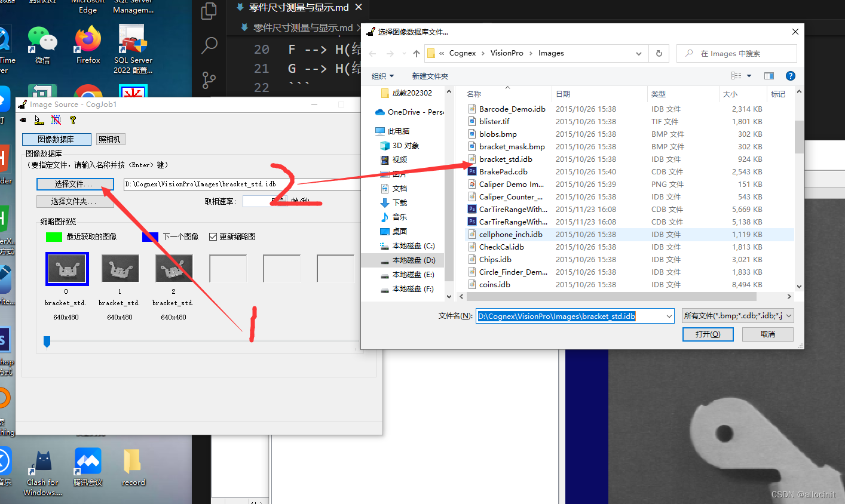Image resolution: width=845 pixels, height=504 pixels.
Task: Click the calibration ruler icon in Image Source toolbar
Action: point(39,121)
